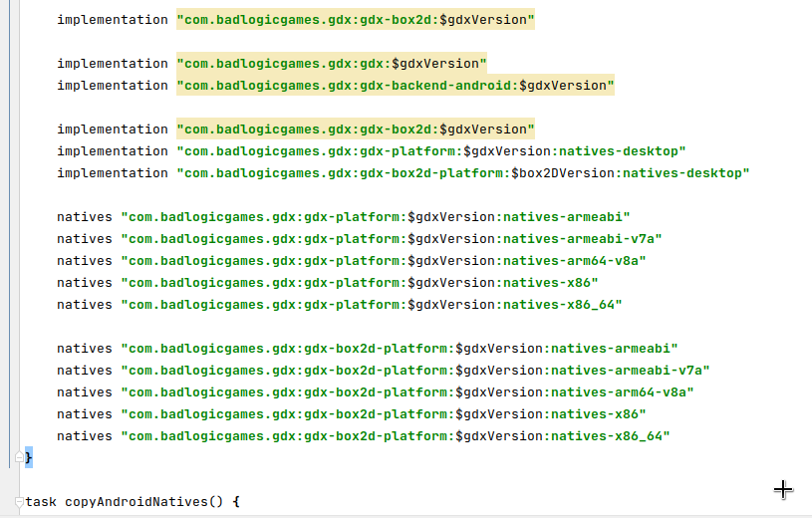
Task: Click the gdx-box2d-platform natives-x86_64 string
Action: (x=396, y=436)
